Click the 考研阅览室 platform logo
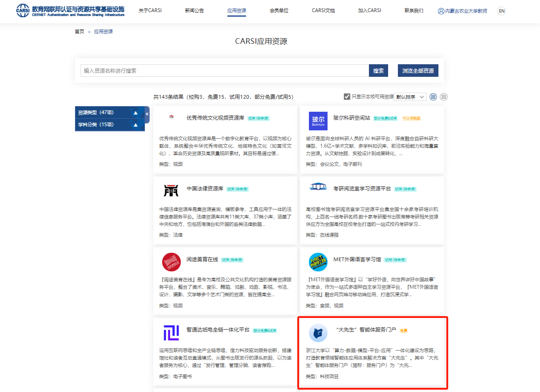Screen dimensions: 540x392 318,187
